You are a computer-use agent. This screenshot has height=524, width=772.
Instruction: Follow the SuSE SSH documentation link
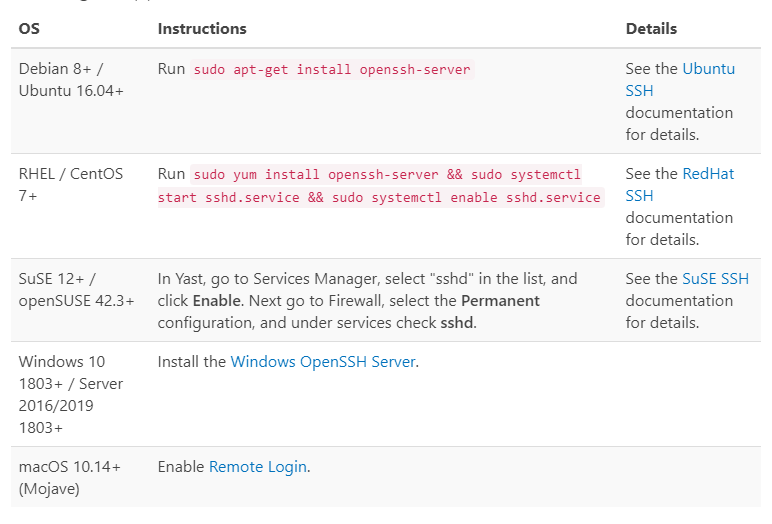[x=714, y=279]
